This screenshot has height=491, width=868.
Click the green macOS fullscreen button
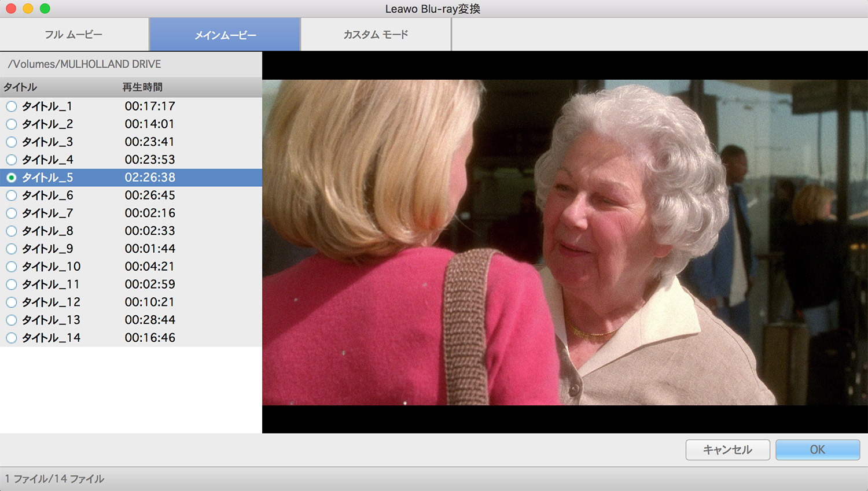coord(45,9)
